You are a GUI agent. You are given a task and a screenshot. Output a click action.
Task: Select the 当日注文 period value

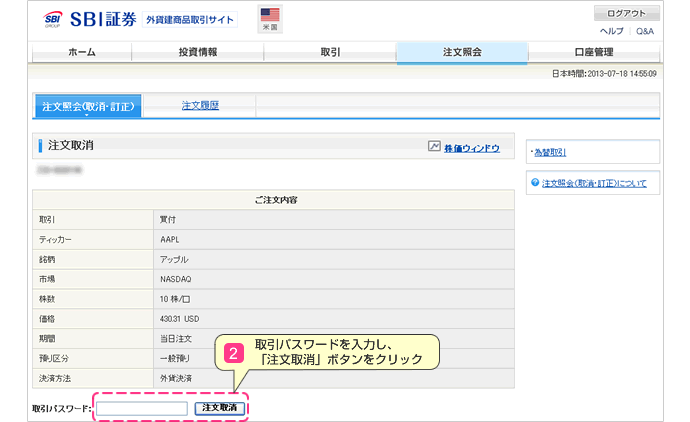tap(176, 338)
